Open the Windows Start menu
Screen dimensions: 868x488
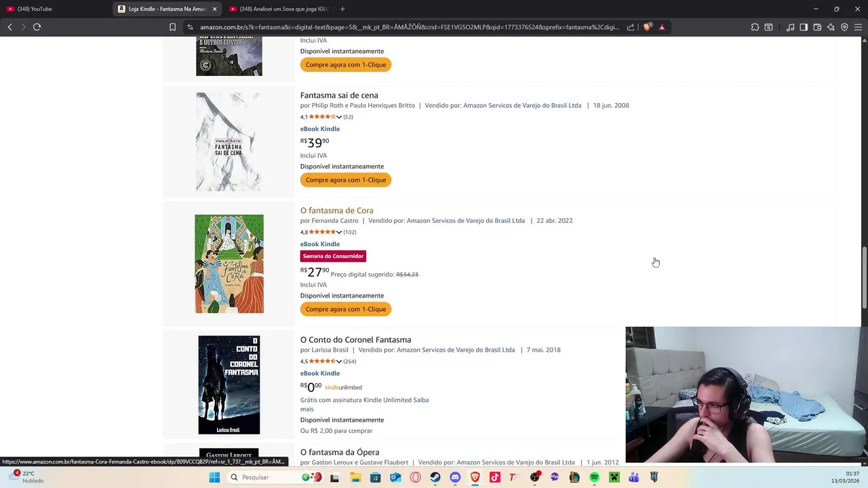(x=214, y=477)
